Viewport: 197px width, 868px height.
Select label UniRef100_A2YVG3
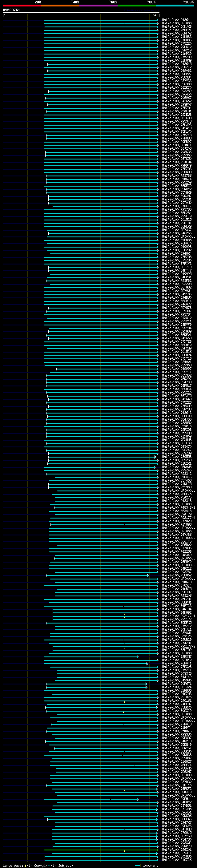(x=177, y=81)
